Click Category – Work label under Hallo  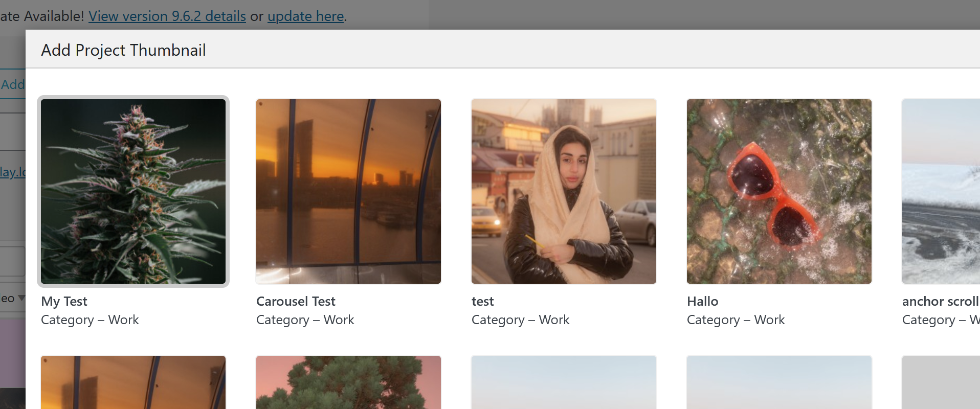coord(735,320)
